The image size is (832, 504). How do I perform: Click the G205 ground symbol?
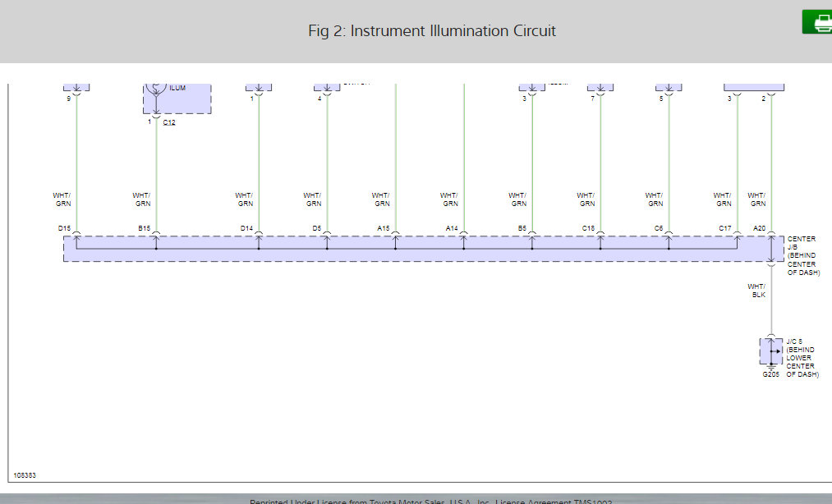pos(771,367)
